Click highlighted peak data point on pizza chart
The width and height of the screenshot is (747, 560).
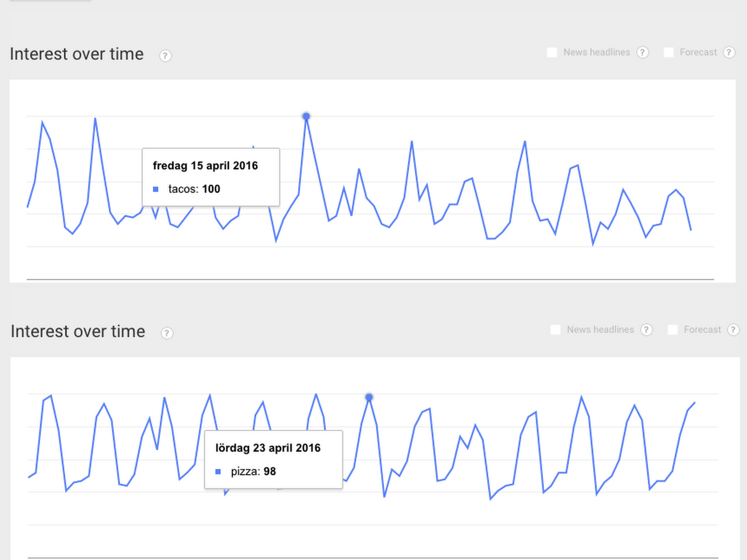pyautogui.click(x=369, y=397)
